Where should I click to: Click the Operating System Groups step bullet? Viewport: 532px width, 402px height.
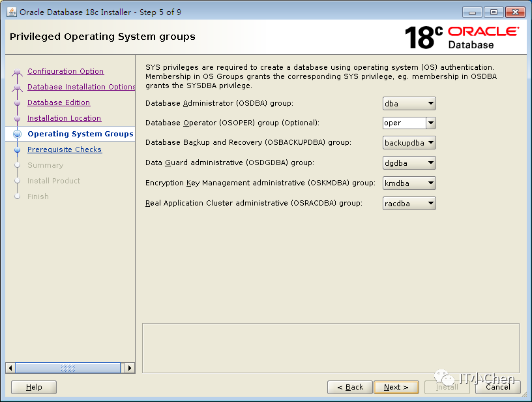coord(18,134)
